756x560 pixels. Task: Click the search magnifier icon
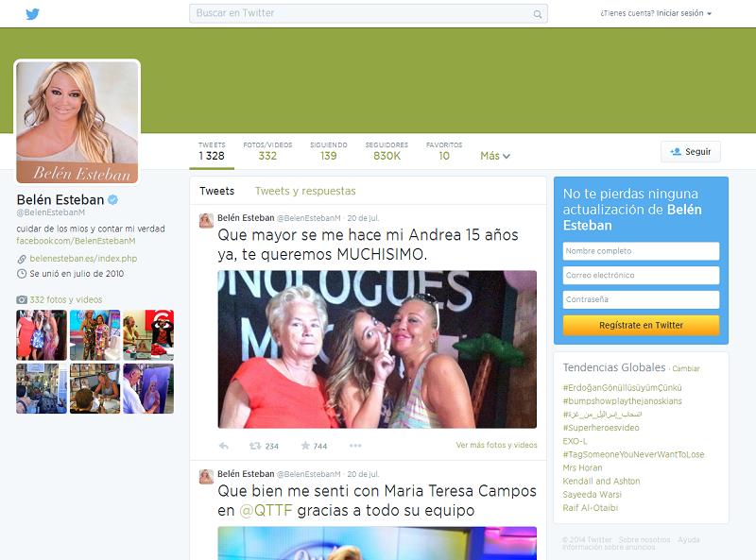(538, 14)
